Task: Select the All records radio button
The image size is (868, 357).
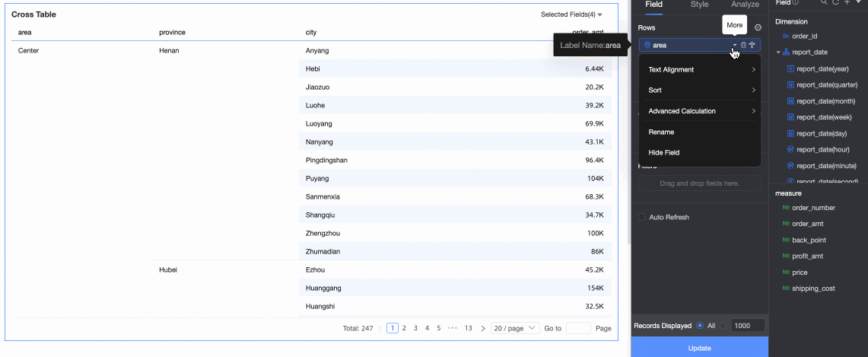Action: click(x=700, y=326)
